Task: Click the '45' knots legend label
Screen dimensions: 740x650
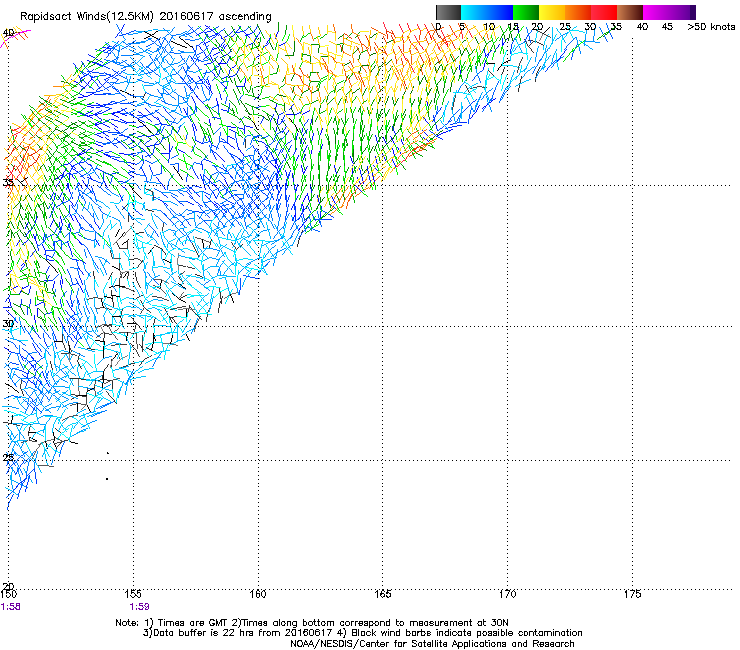Action: point(667,27)
